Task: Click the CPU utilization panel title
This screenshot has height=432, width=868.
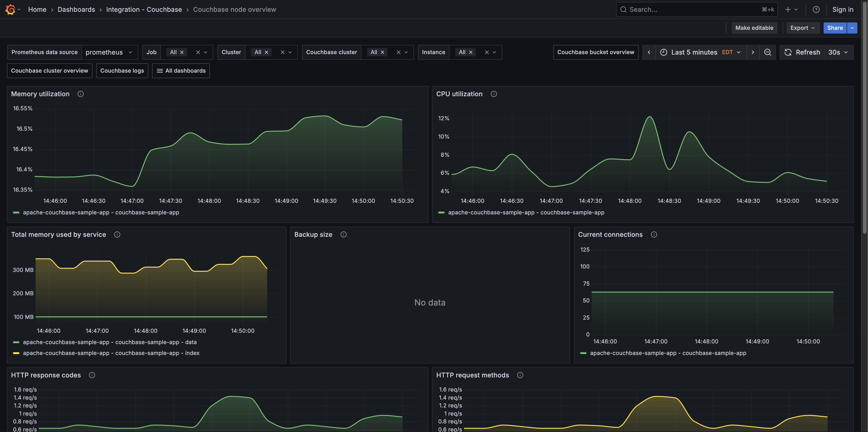Action: pyautogui.click(x=459, y=94)
